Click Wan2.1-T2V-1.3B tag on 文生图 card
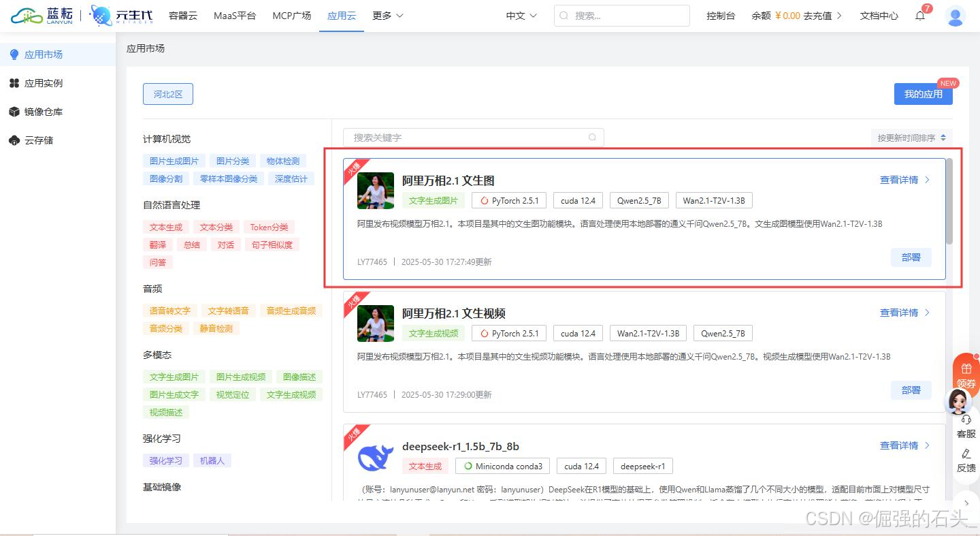This screenshot has width=980, height=536. (714, 201)
